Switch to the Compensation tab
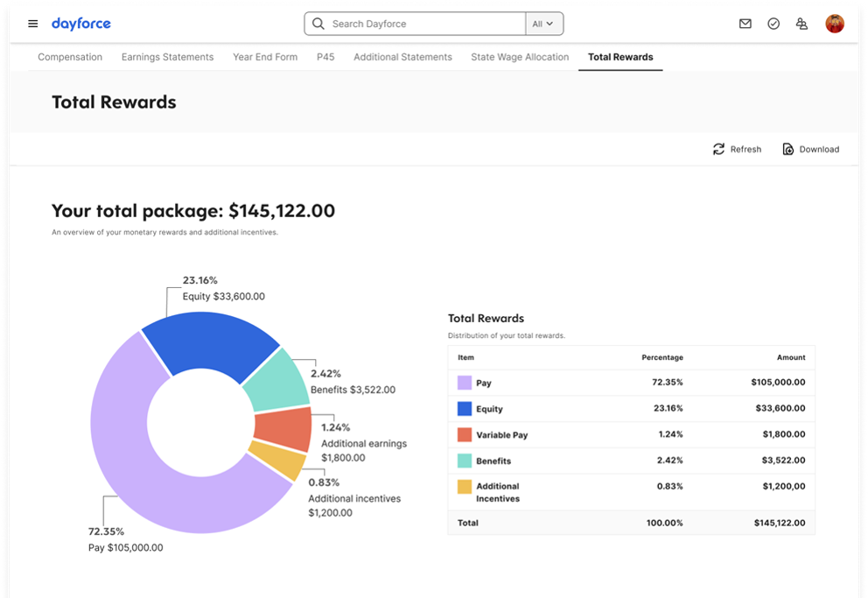Image resolution: width=868 pixels, height=598 pixels. [70, 57]
